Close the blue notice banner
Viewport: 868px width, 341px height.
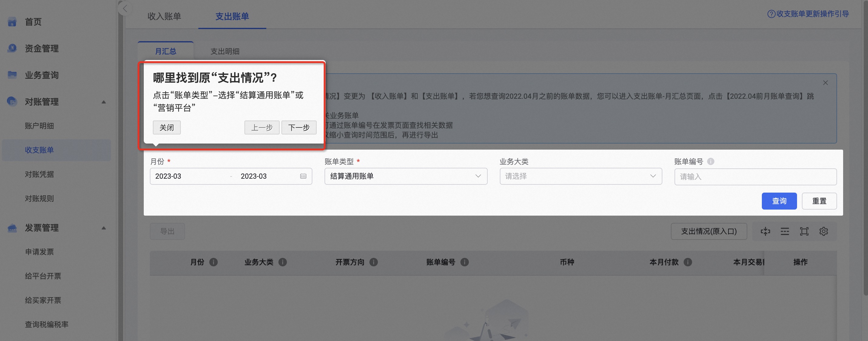825,83
